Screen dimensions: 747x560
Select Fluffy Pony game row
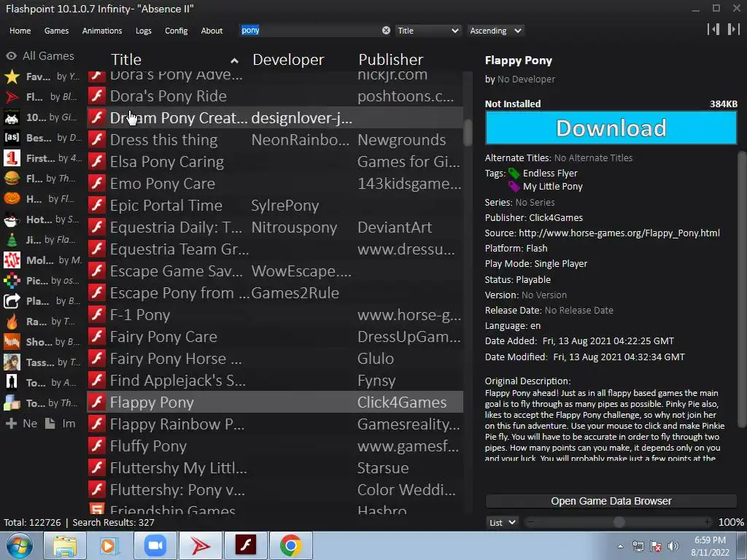click(x=275, y=447)
